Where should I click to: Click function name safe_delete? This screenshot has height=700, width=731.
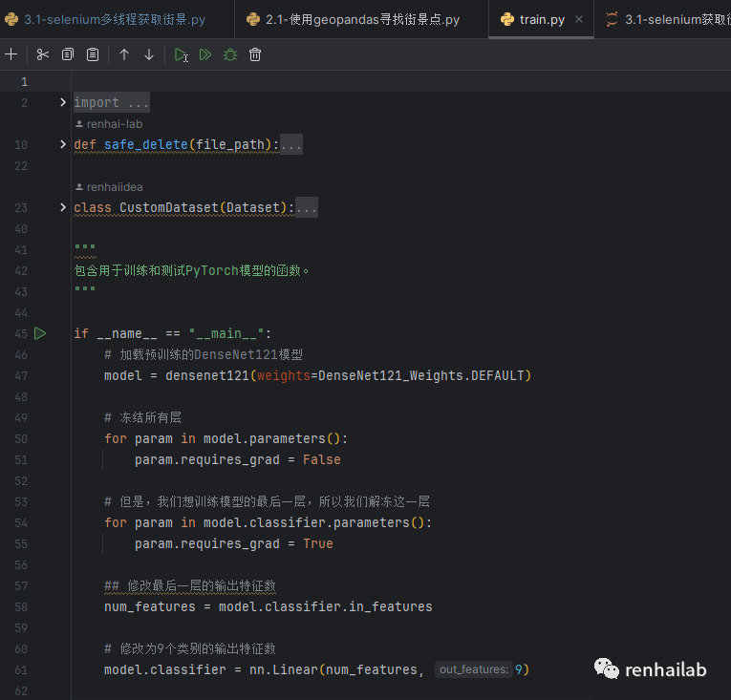(145, 144)
